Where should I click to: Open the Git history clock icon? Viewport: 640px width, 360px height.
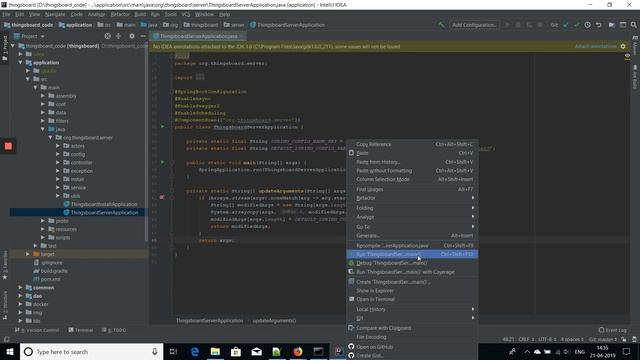[587, 25]
